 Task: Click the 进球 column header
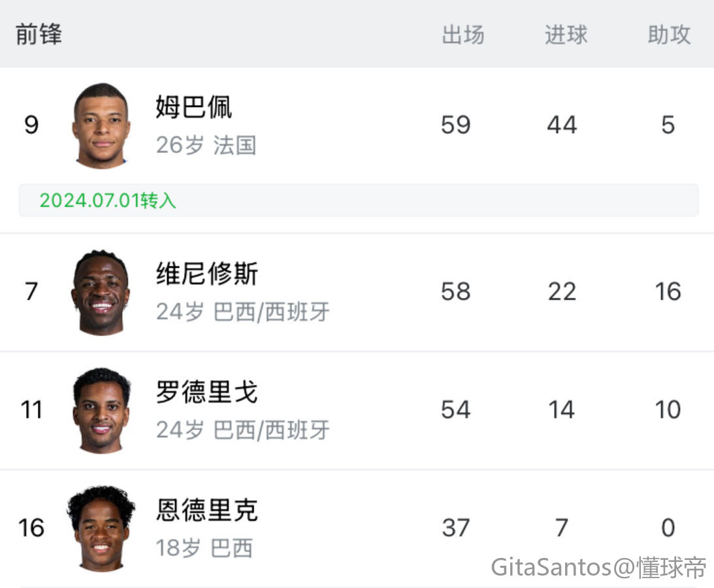click(566, 35)
